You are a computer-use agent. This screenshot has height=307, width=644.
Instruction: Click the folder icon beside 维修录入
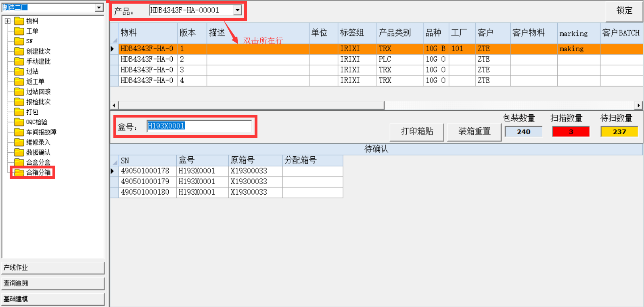coord(19,142)
